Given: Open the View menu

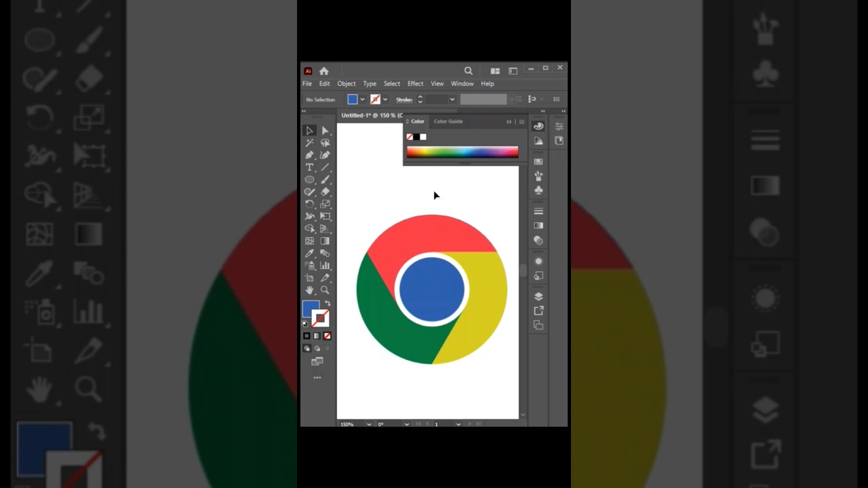Looking at the screenshot, I should (437, 83).
